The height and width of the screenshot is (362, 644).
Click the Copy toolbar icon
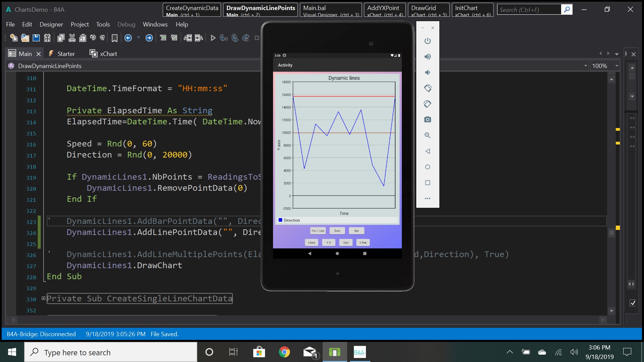click(x=61, y=38)
